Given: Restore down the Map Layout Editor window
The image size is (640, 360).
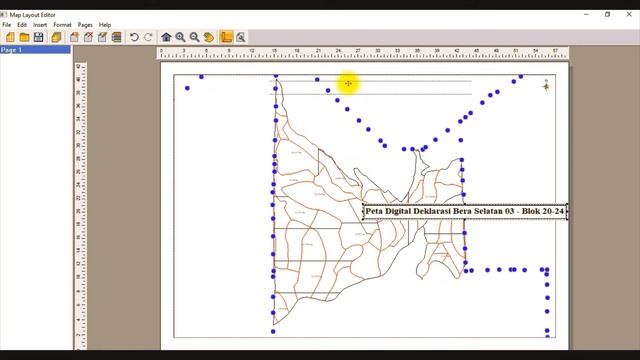Looking at the screenshot, I should [x=608, y=14].
